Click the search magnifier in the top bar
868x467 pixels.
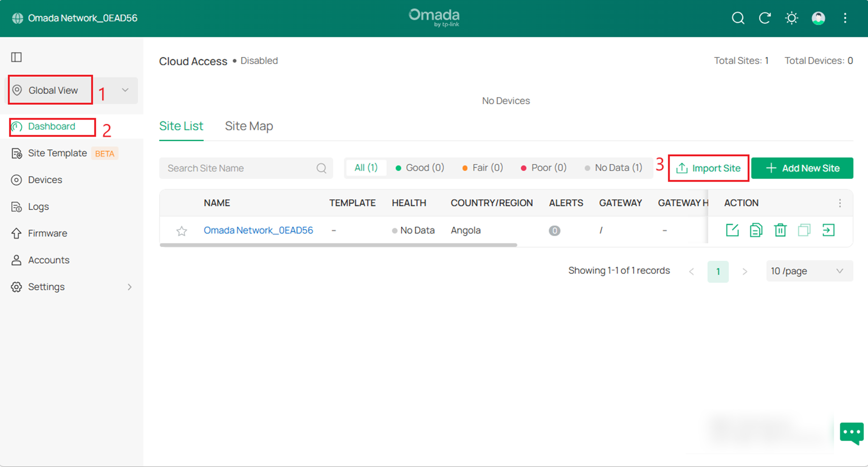click(x=738, y=18)
